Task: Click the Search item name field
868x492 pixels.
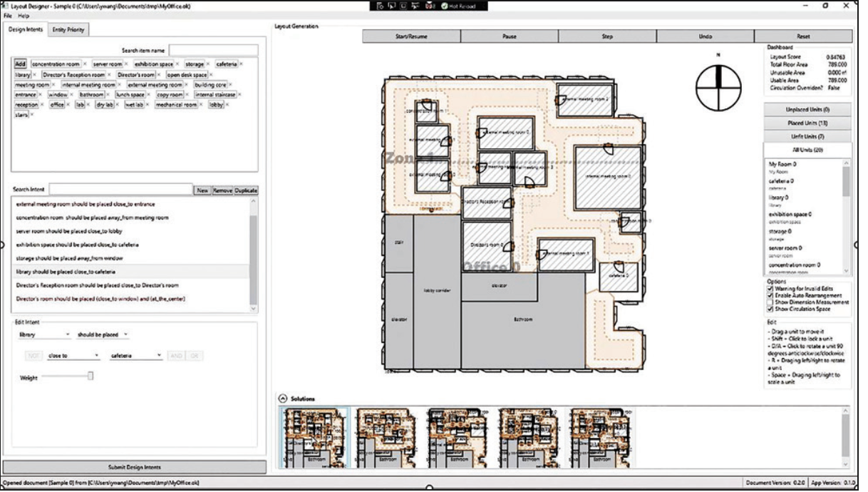Action: (213, 51)
